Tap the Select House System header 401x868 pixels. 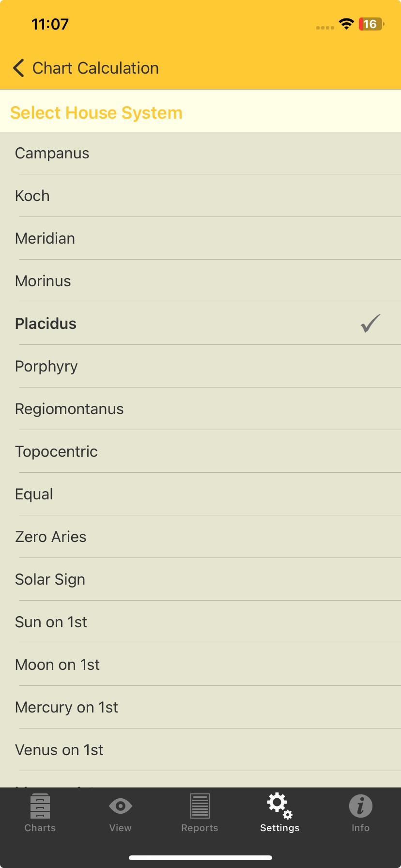click(96, 113)
